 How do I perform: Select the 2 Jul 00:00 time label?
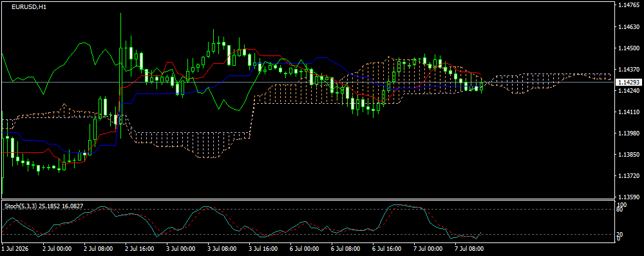click(57, 249)
